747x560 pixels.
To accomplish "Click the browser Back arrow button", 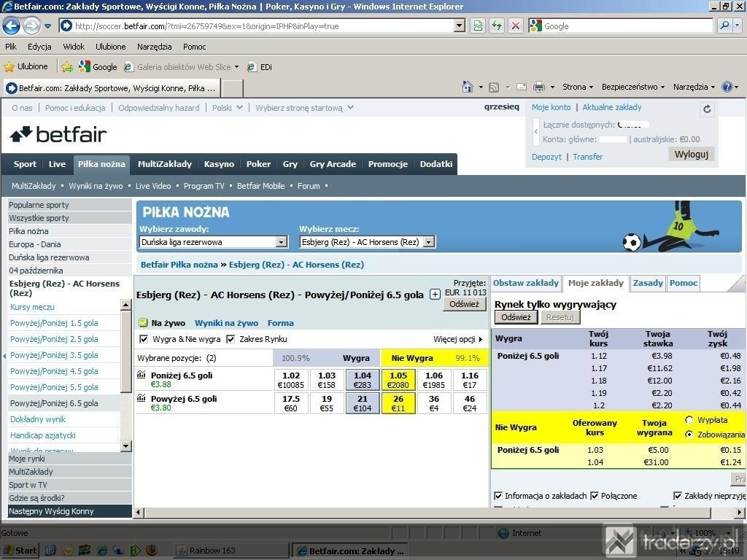I will 11,26.
